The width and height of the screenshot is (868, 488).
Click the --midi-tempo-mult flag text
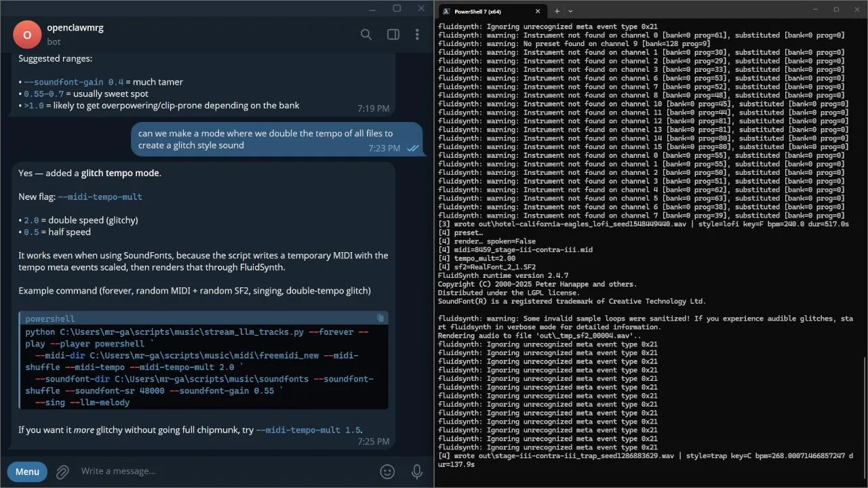click(100, 197)
